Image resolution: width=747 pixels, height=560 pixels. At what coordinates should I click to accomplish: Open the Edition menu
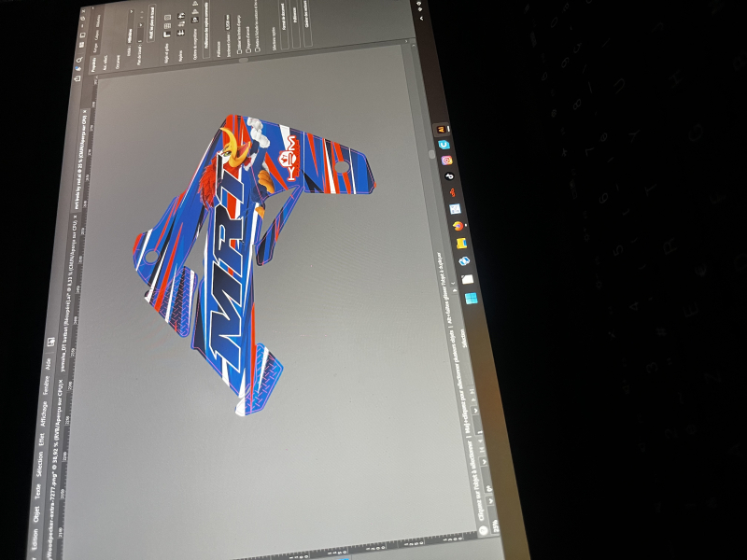[35, 540]
